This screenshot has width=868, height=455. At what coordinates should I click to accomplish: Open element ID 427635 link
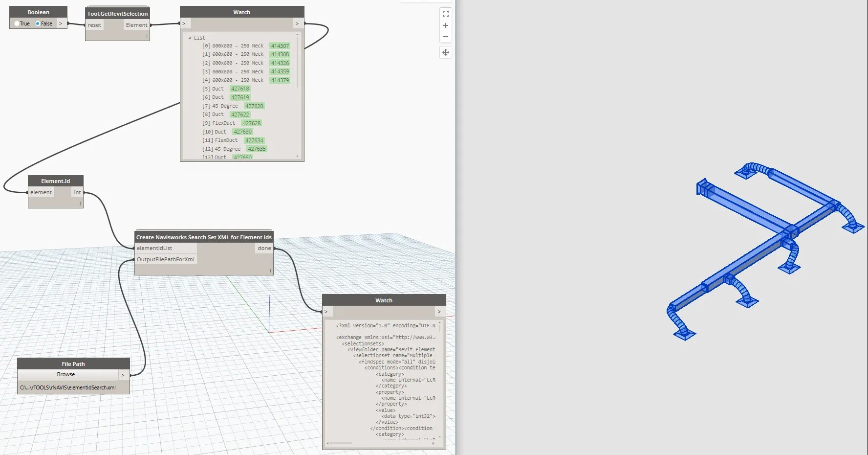[x=257, y=149]
